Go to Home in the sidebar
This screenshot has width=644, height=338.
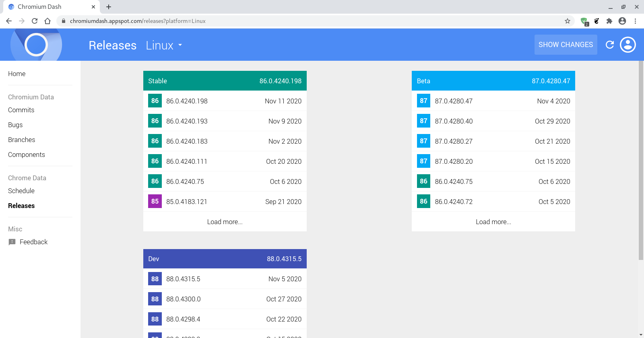(17, 74)
